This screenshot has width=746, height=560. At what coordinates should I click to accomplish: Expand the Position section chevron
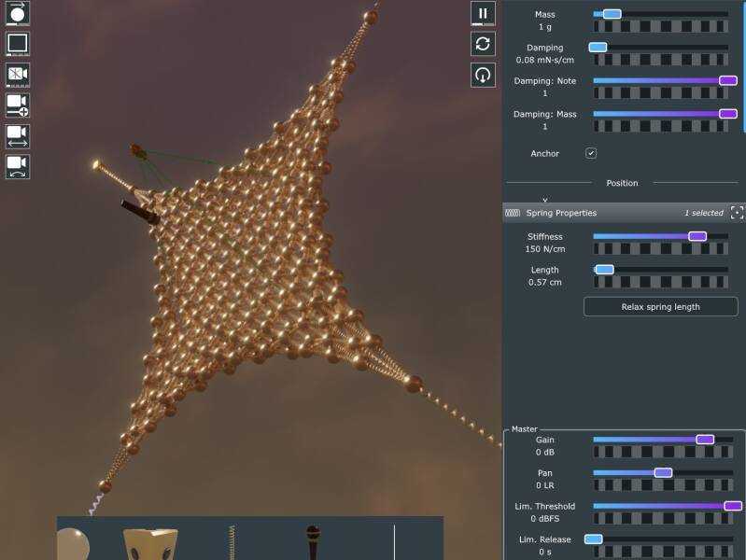pos(544,200)
